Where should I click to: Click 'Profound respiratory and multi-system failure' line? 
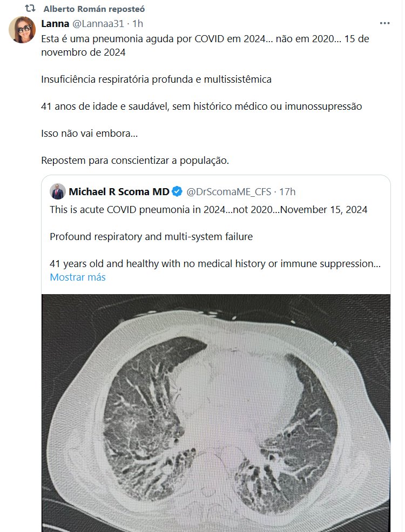pyautogui.click(x=151, y=237)
